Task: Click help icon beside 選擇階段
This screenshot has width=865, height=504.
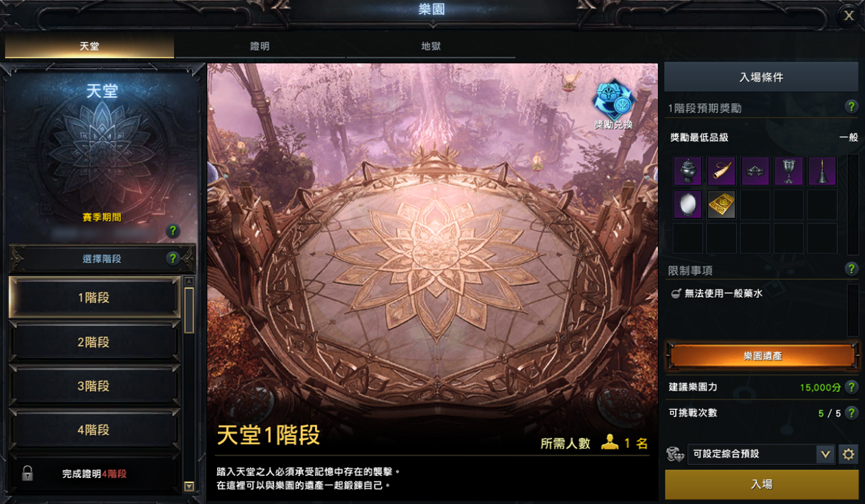Action: point(173,258)
